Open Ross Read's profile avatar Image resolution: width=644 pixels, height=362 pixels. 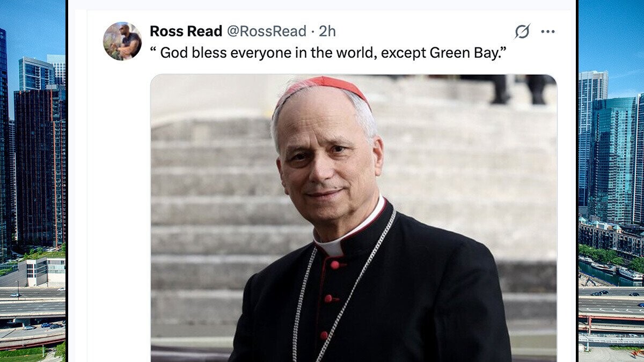click(x=122, y=41)
